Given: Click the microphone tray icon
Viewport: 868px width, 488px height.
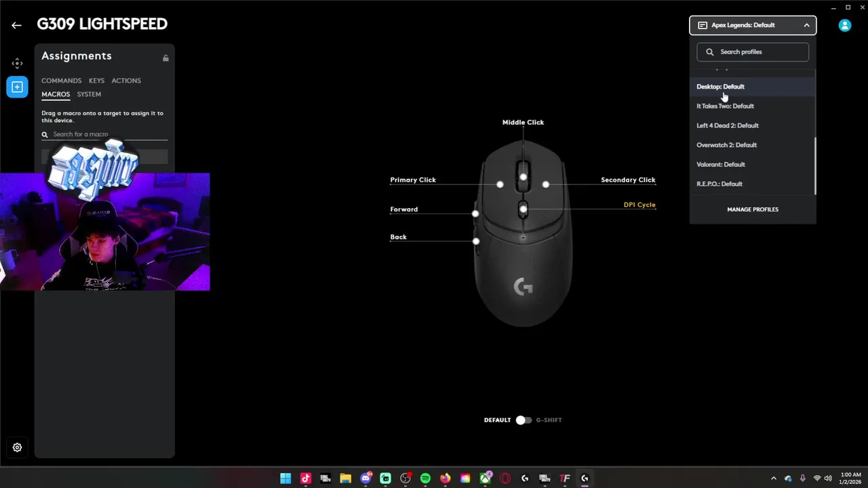Looking at the screenshot, I should (803, 479).
